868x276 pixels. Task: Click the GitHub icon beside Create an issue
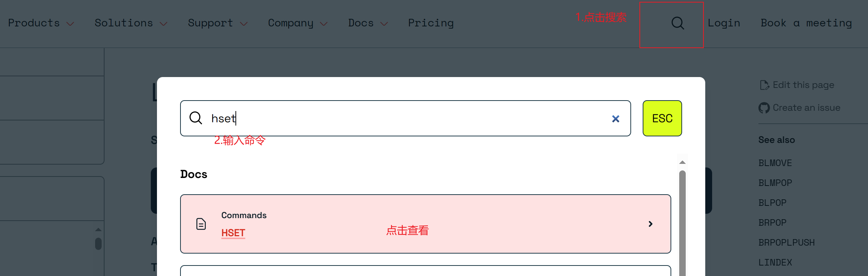tap(764, 107)
